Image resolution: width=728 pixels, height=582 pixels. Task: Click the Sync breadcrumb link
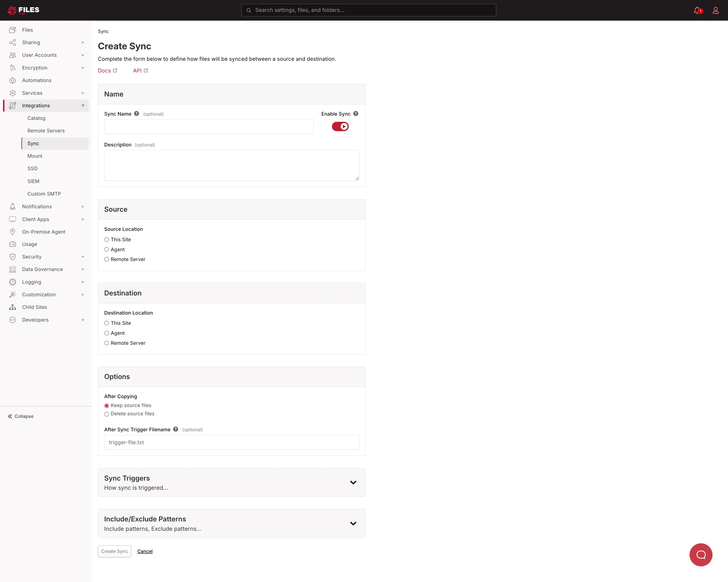pyautogui.click(x=103, y=31)
